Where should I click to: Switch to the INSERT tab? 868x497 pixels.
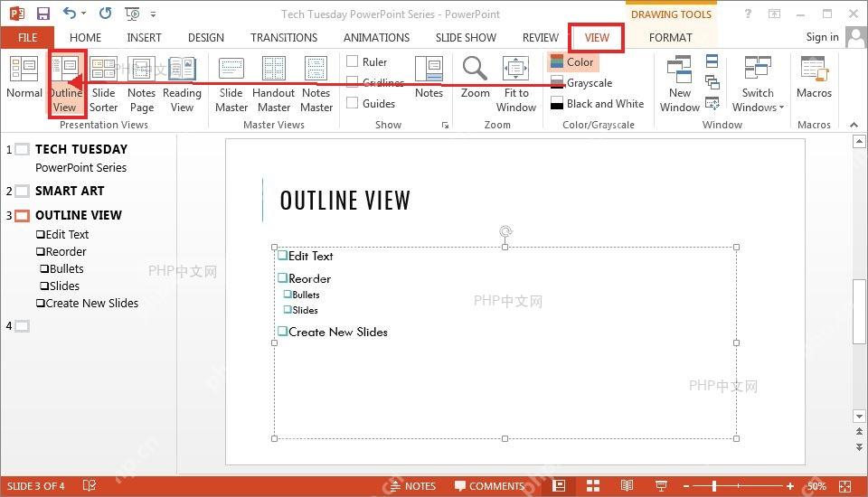[144, 38]
